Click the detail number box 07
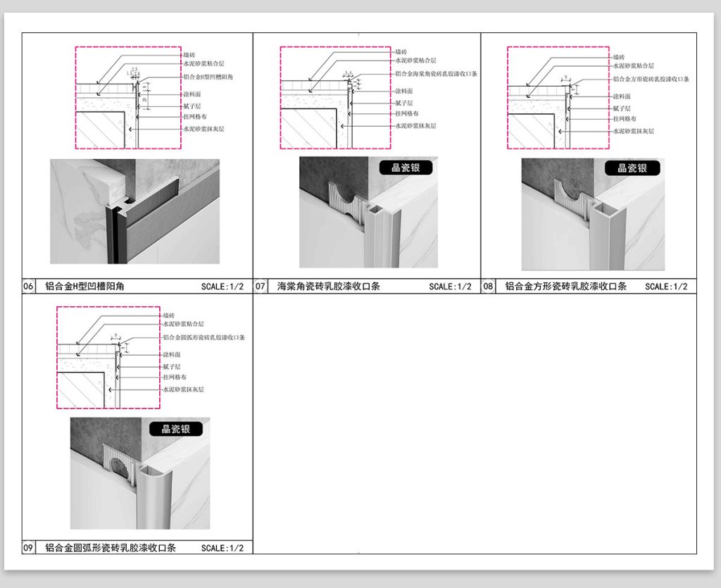 [x=261, y=287]
